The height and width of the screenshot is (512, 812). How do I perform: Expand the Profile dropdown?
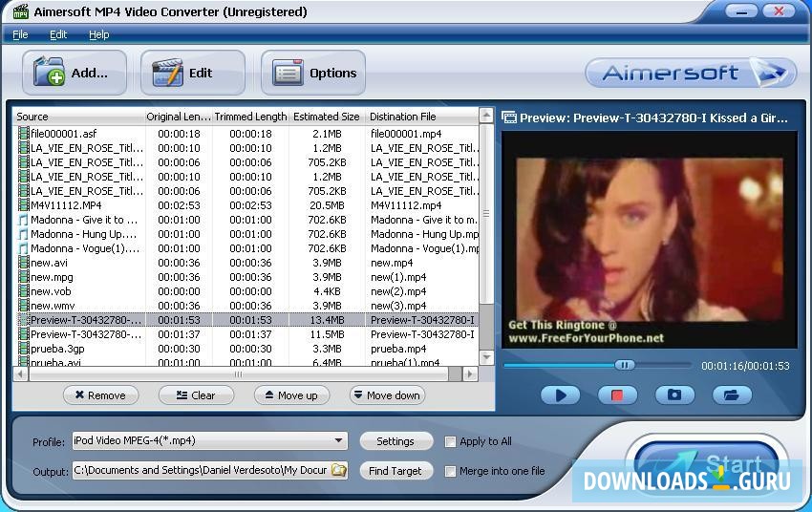click(x=338, y=440)
